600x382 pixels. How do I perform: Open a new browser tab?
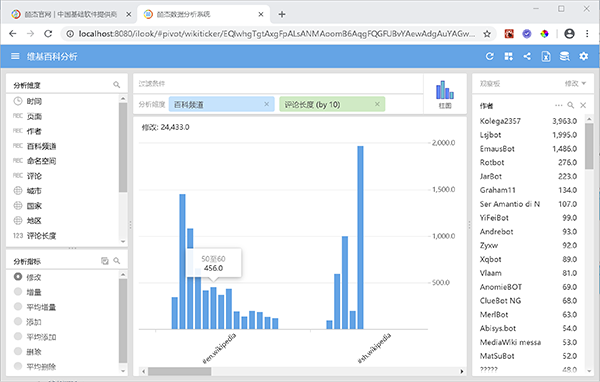coord(282,14)
